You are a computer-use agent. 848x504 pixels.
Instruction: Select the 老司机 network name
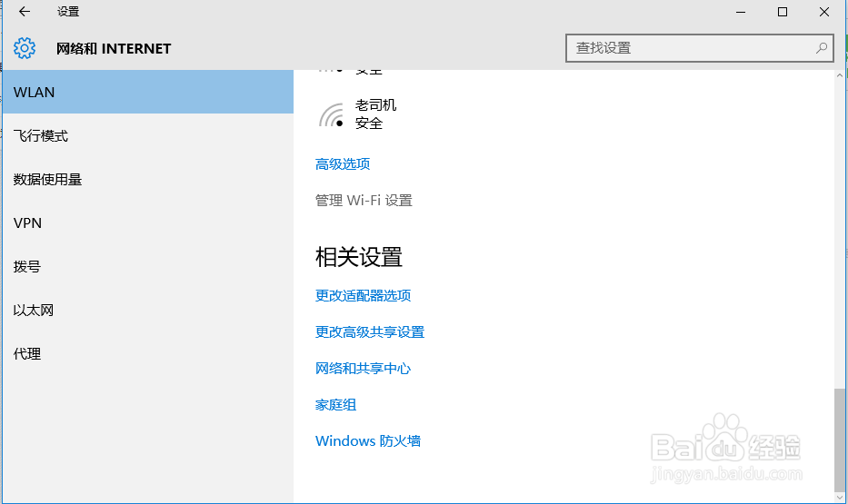(x=375, y=104)
